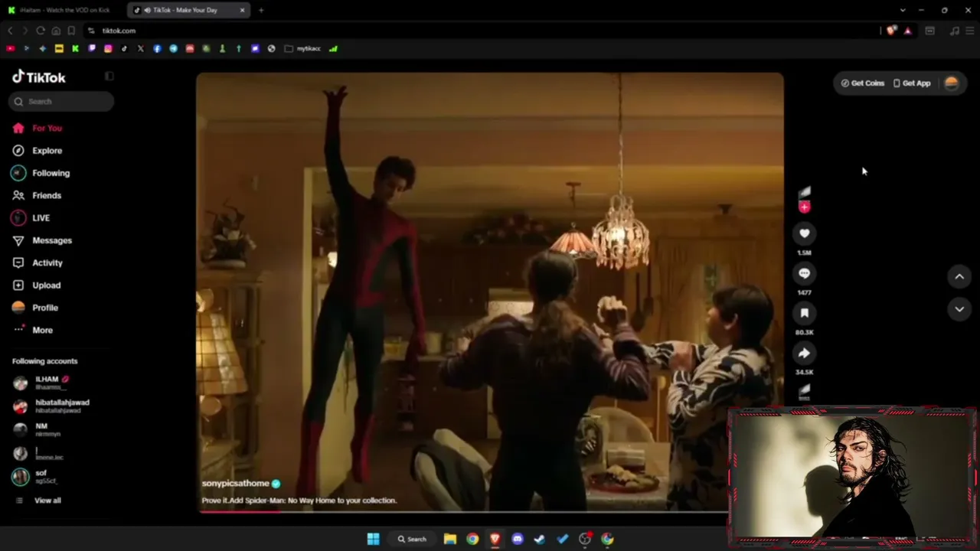Viewport: 980px width, 551px height.
Task: Click the taskbar Search box
Action: (x=412, y=539)
